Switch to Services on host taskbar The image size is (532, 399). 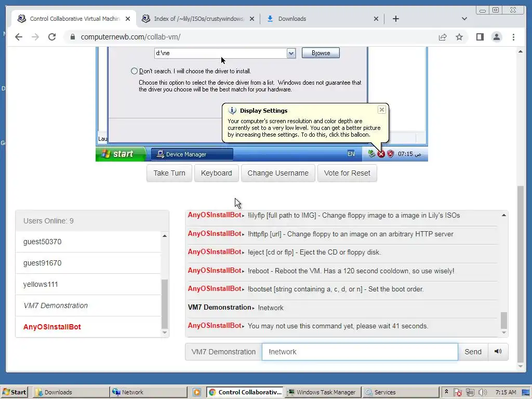(401, 392)
